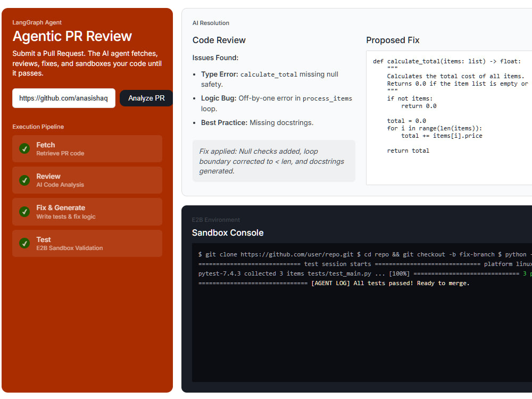Click the 'Fix applied' summary note
Viewport: 532px width, 399px height.
[x=273, y=161]
